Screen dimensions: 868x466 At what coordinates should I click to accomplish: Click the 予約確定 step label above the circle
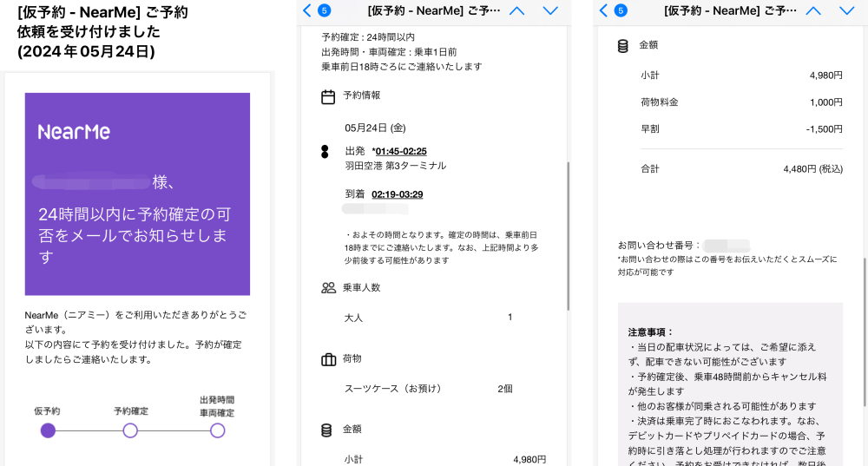tap(131, 411)
